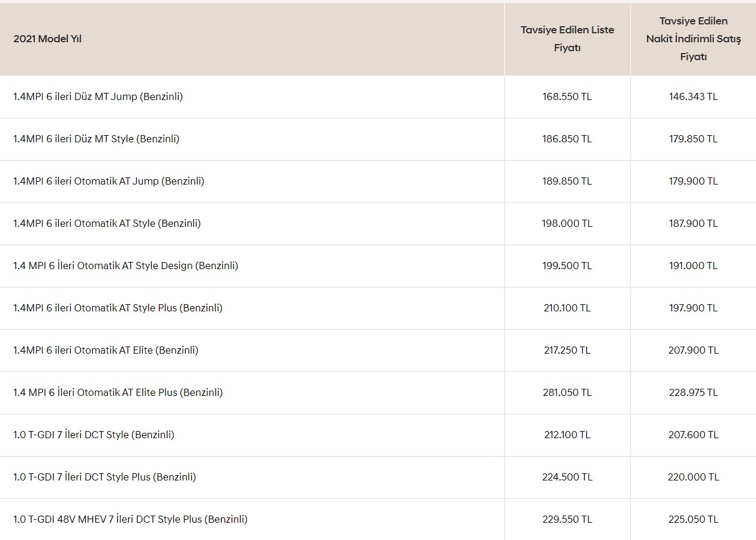756x540 pixels.
Task: Click the list price '229.550 TL'
Action: coord(567,519)
